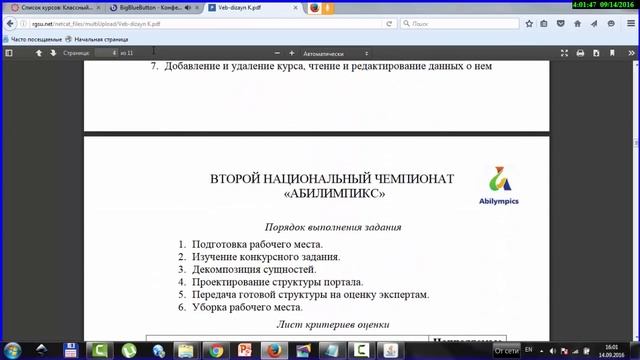Go to previous PDF page arrow
The image size is (640, 360).
tap(39, 53)
